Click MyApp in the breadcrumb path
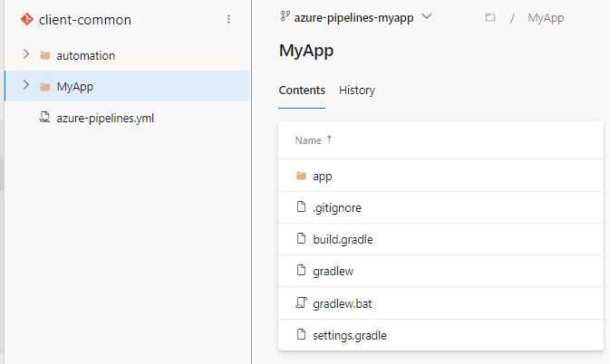 546,18
